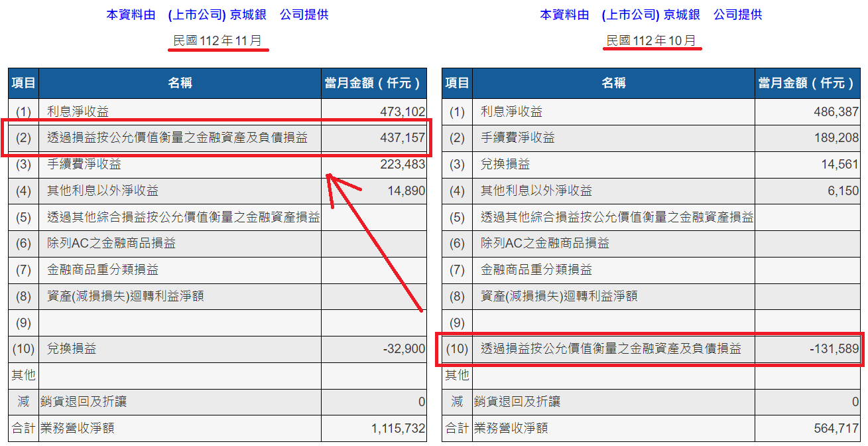Select the 564,717 total net revenue cell
The image size is (868, 446).
[x=836, y=428]
